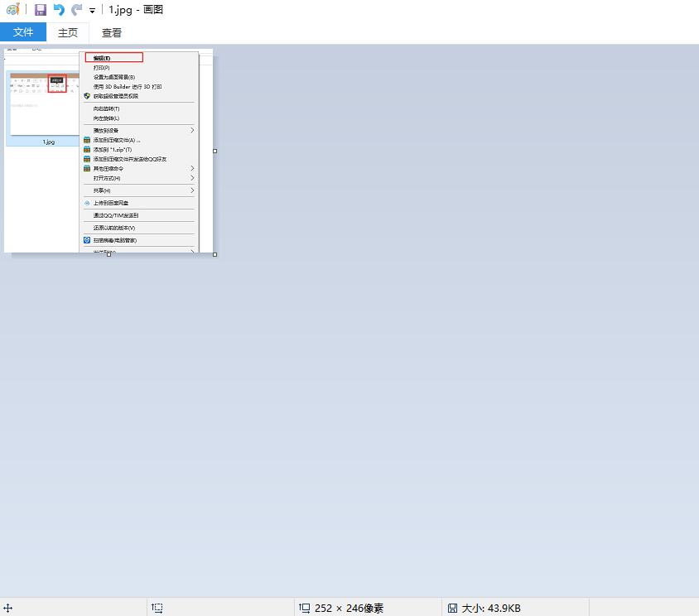Switch to the 主页 ribbon tab
This screenshot has width=699, height=616.
(x=68, y=32)
